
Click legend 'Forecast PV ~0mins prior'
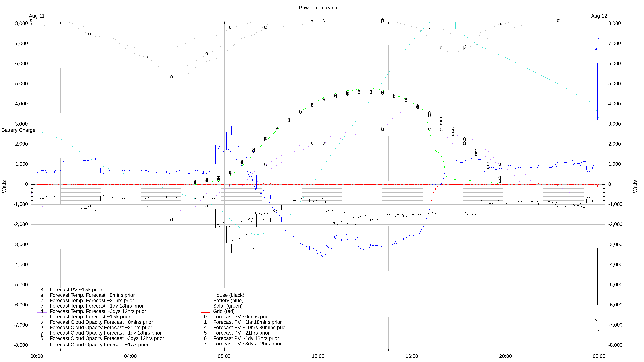[242, 317]
